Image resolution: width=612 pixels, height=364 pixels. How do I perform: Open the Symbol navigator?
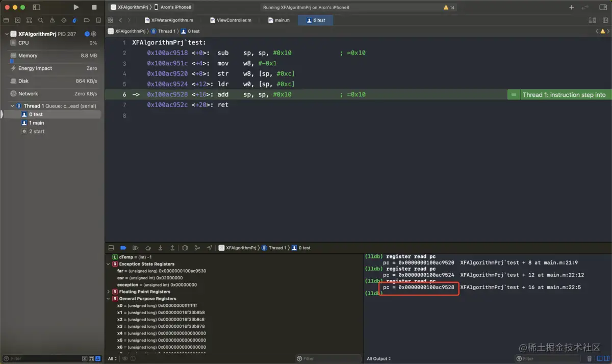(29, 20)
